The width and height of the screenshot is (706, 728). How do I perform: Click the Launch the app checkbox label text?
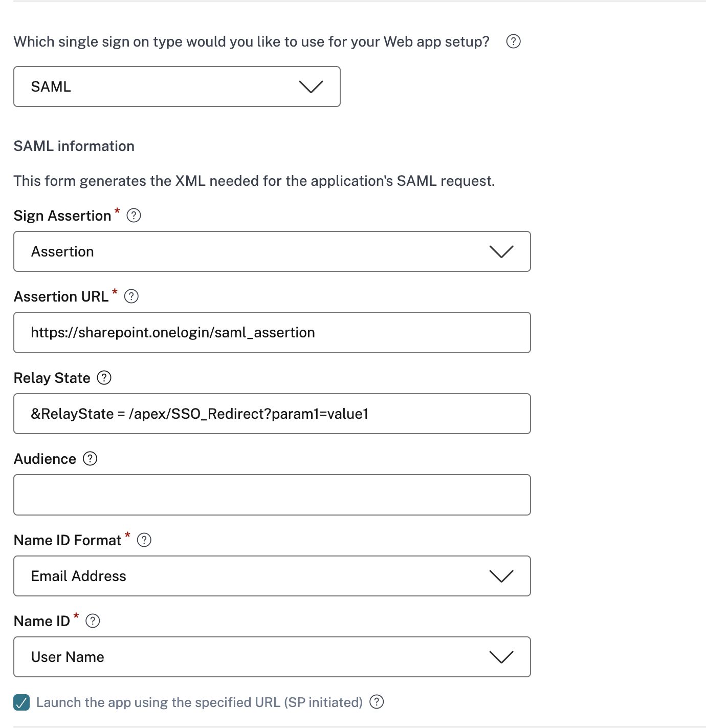click(x=200, y=702)
